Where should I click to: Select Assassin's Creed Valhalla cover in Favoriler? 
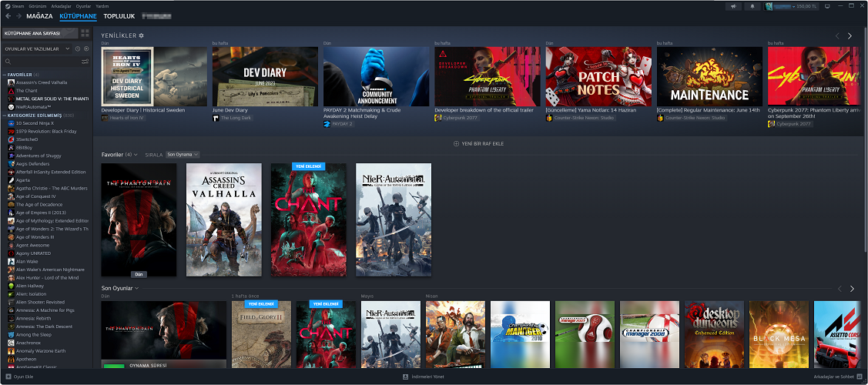tap(223, 219)
